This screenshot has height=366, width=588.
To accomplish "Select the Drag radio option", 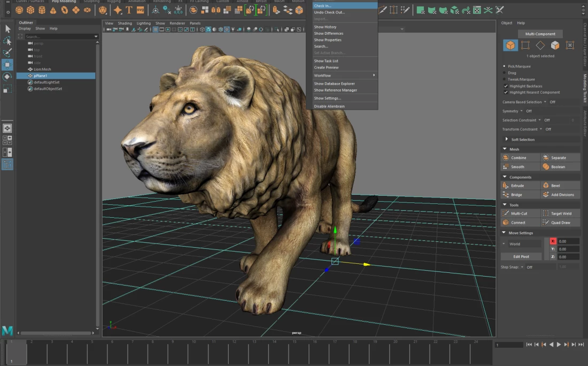I will pos(505,73).
